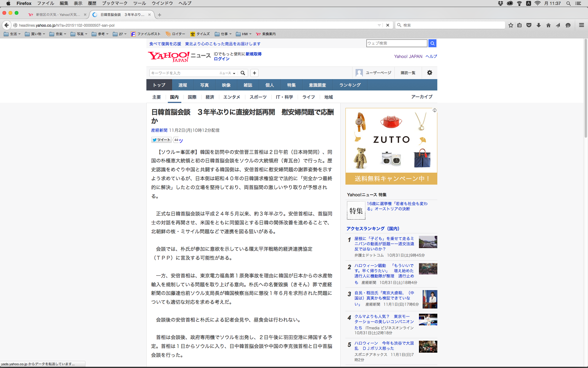Open the URL bar history dropdown arrow
The width and height of the screenshot is (588, 368).
click(379, 25)
